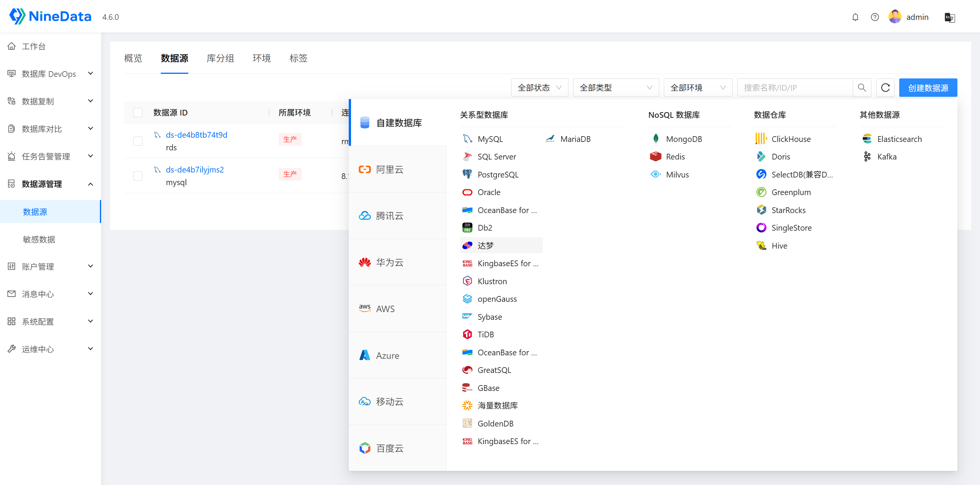Click the help question mark icon
This screenshot has width=980, height=485.
[x=875, y=17]
